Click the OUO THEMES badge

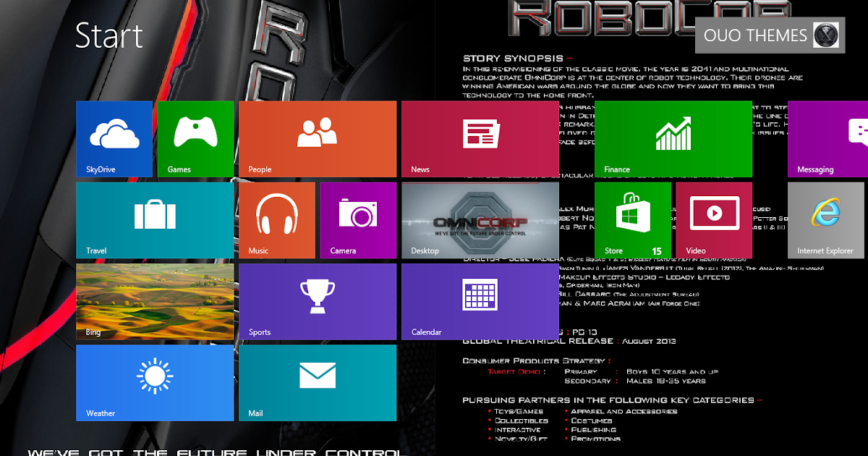tap(770, 35)
